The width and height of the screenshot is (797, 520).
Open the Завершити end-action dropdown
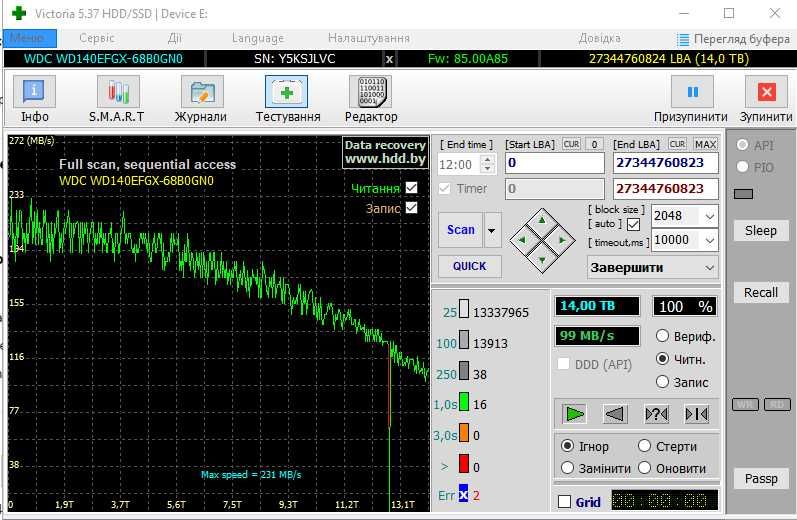710,268
